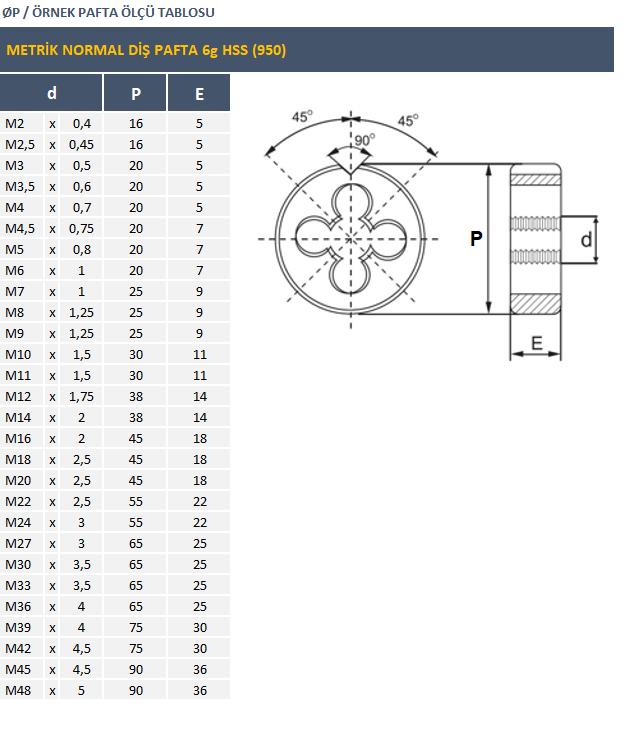624x731 pixels.
Task: Click the 'M33' row label
Action: (18, 585)
